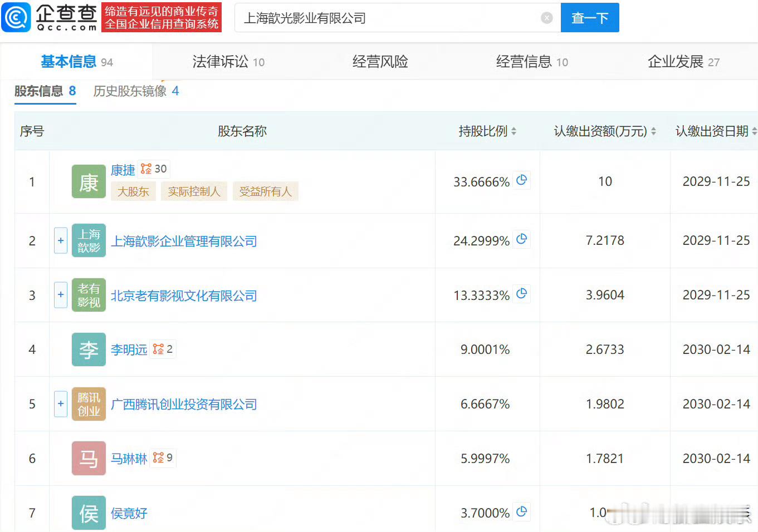The width and height of the screenshot is (758, 532).
Task: Open equity pie icon beside 33.6666%
Action: click(x=521, y=180)
